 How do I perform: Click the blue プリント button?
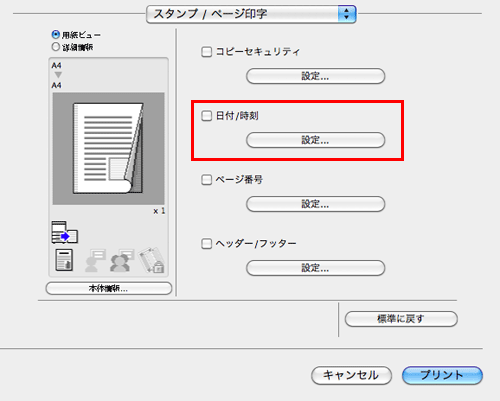tap(442, 375)
